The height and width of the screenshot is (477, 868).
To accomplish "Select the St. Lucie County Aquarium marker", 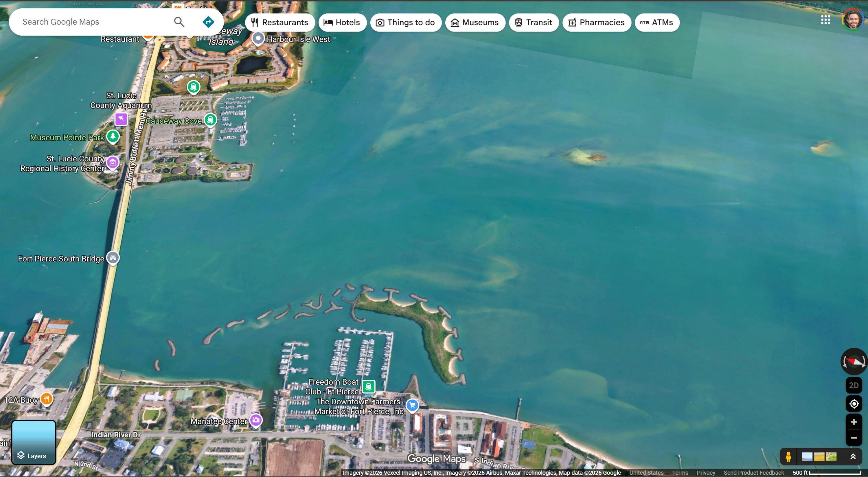I will coord(121,119).
